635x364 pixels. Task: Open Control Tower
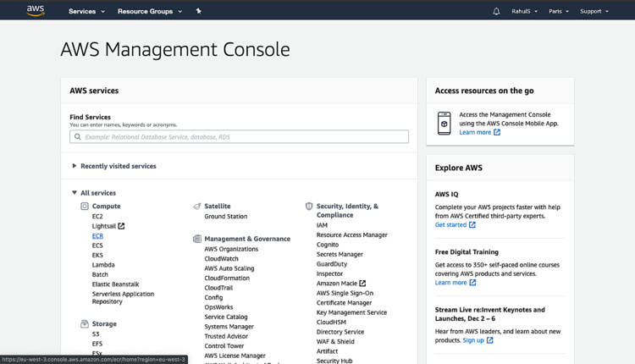click(224, 346)
